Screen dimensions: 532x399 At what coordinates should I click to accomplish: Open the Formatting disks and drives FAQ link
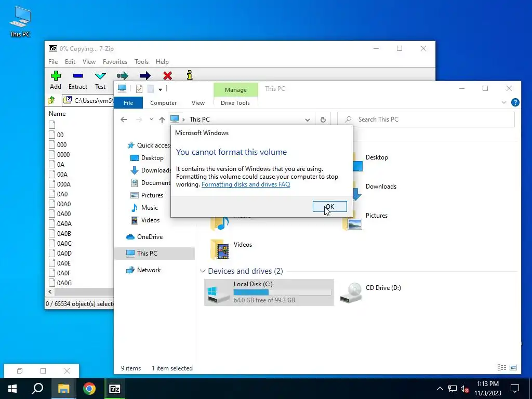(246, 184)
